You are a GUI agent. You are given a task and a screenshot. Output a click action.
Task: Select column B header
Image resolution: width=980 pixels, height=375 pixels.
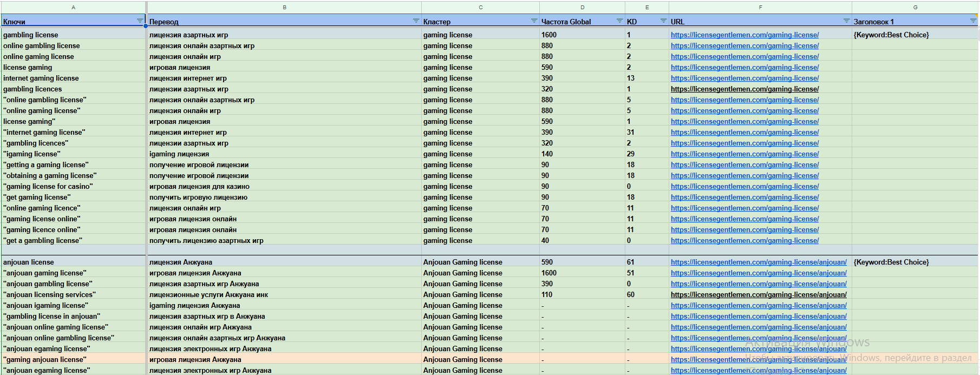tap(284, 7)
